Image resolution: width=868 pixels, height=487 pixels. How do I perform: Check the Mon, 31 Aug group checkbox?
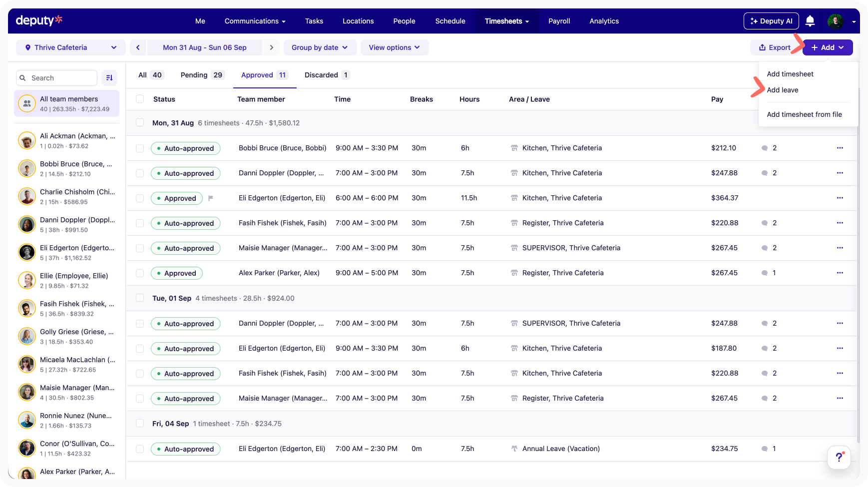click(x=140, y=123)
